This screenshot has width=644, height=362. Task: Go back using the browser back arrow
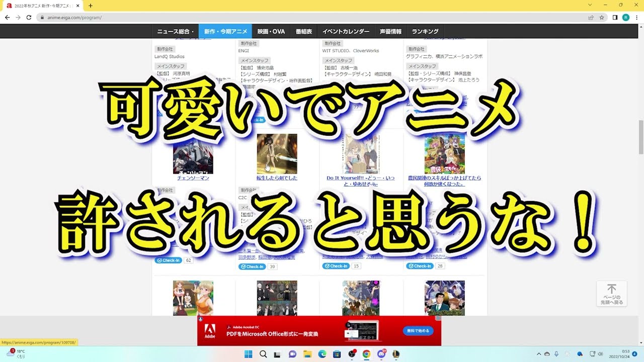tap(7, 17)
